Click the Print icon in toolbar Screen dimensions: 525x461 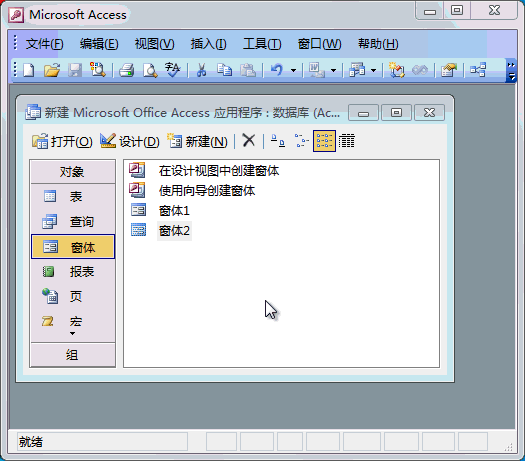127,70
